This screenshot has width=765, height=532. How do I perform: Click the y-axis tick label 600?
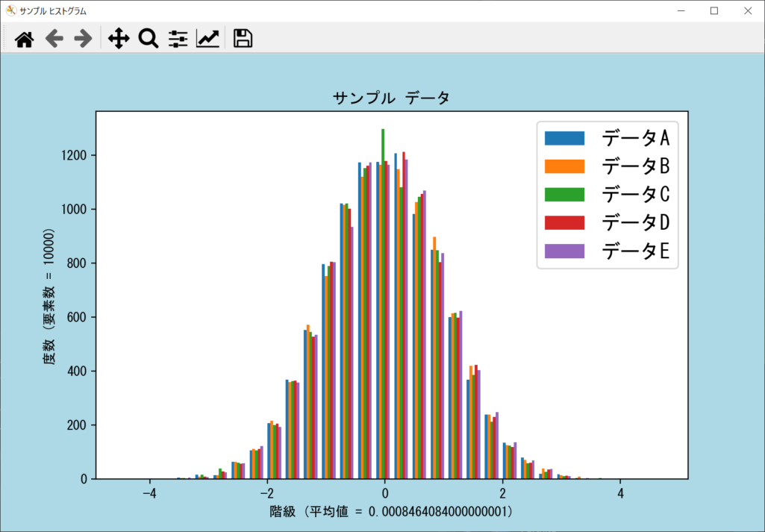[x=77, y=317]
